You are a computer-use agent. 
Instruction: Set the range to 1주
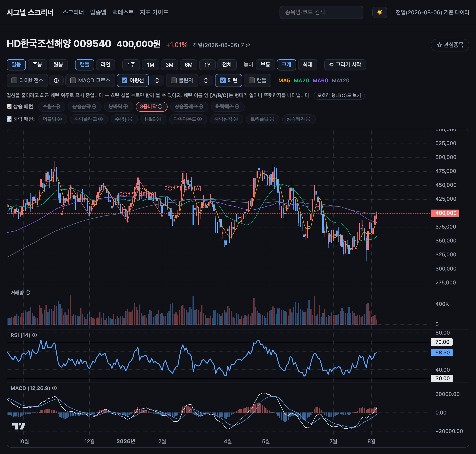coord(131,65)
